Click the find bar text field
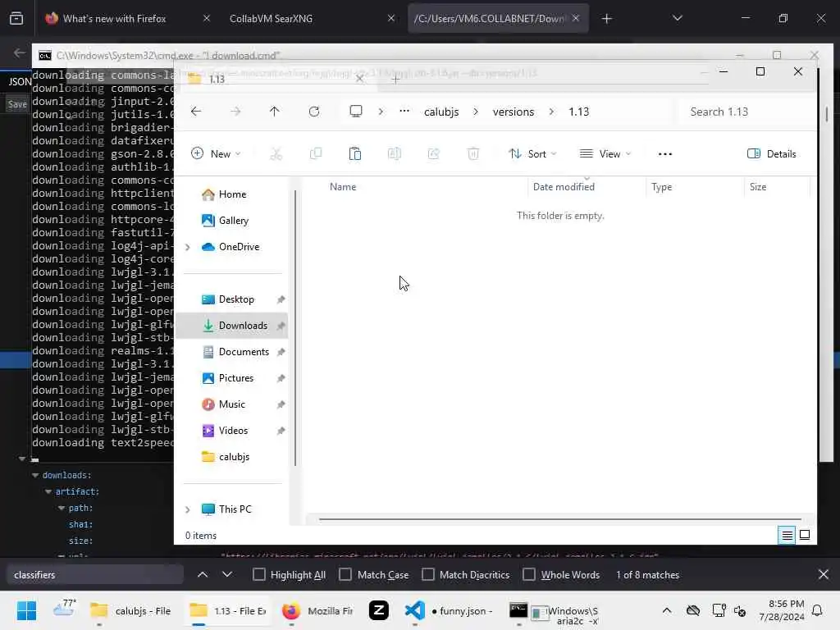Image resolution: width=840 pixels, height=630 pixels. 95,575
